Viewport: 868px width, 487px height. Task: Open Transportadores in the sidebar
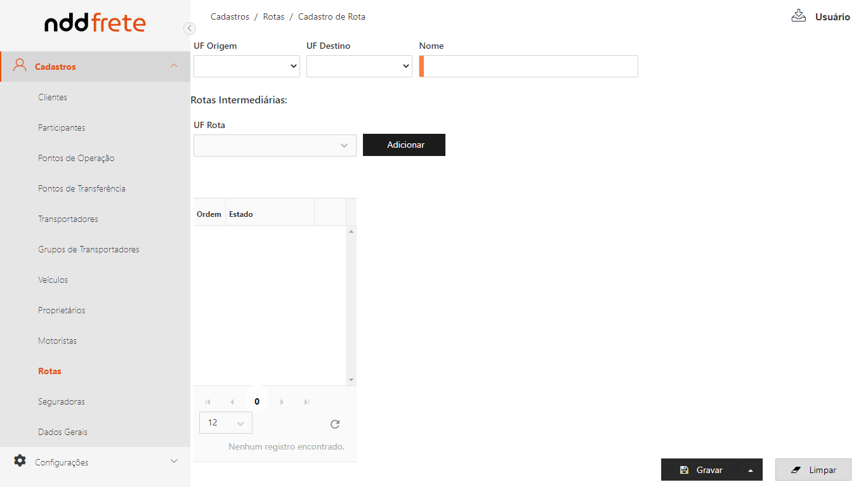68,219
